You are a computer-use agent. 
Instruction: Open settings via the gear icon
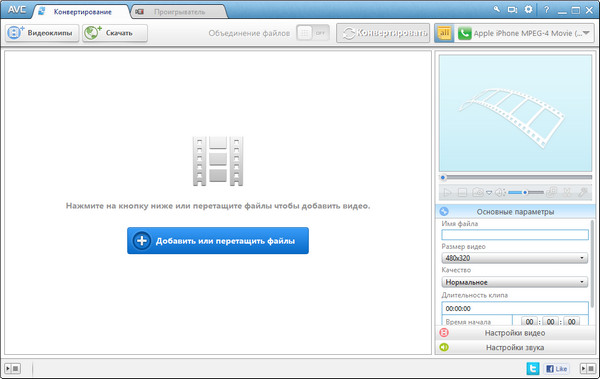point(528,9)
